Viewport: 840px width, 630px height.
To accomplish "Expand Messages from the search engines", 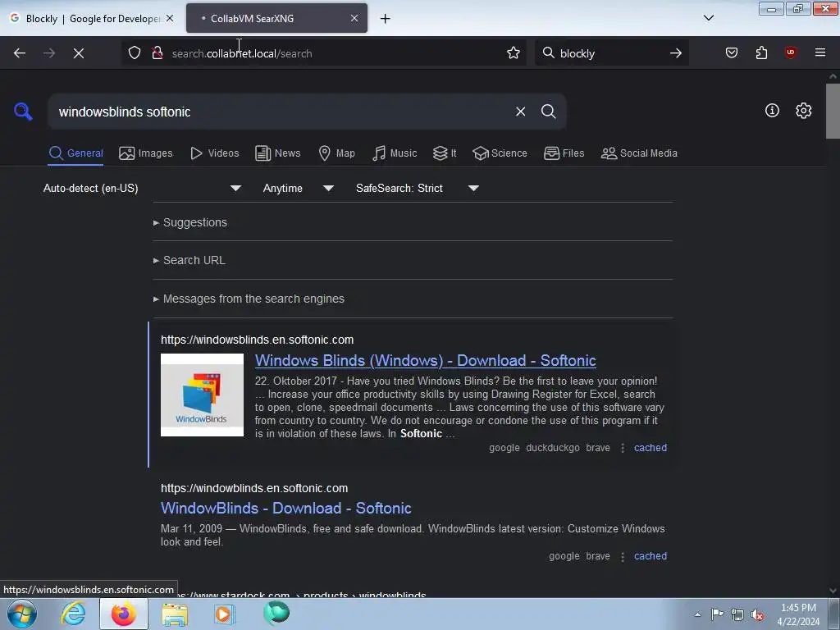I will (249, 299).
